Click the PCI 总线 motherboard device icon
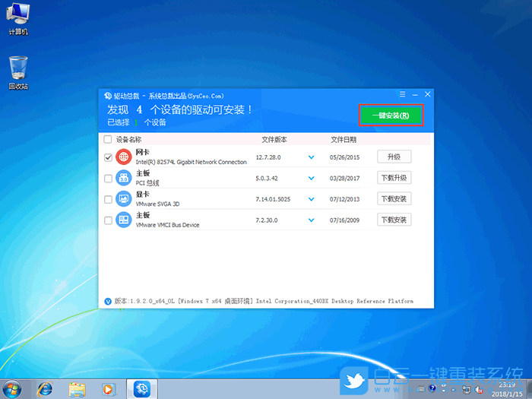 [x=123, y=178]
